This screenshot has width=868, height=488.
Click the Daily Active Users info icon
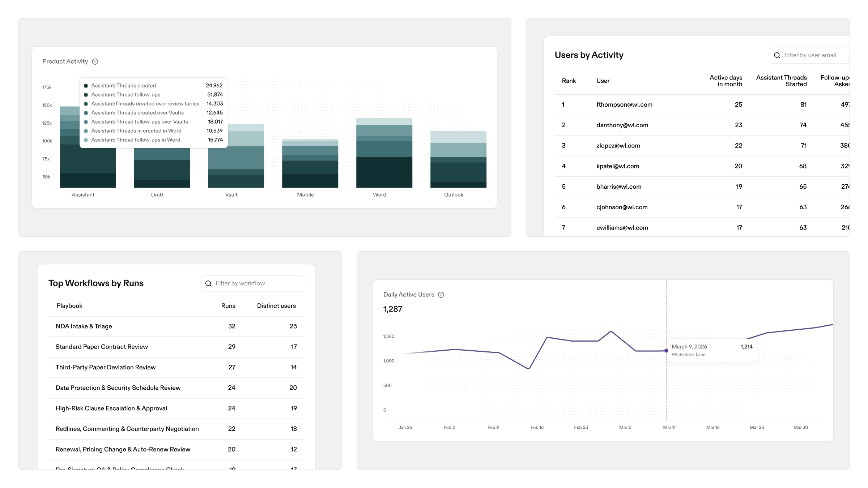click(x=441, y=295)
